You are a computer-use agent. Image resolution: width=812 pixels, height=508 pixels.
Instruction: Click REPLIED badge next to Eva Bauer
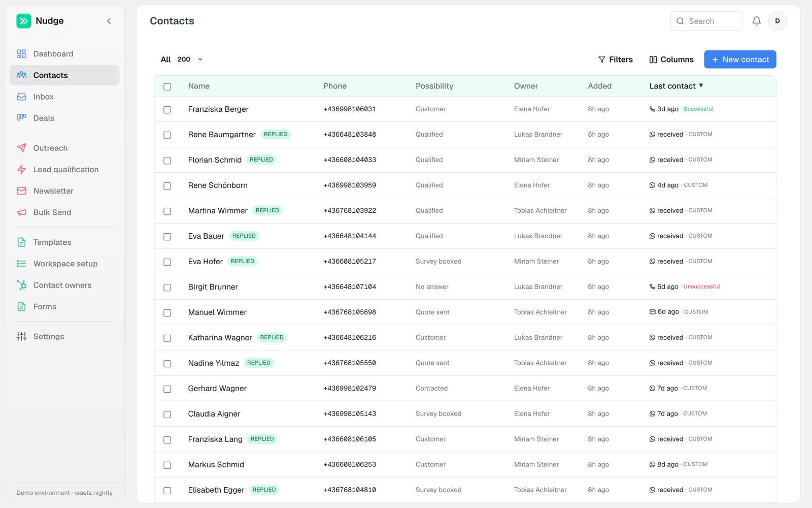click(244, 236)
